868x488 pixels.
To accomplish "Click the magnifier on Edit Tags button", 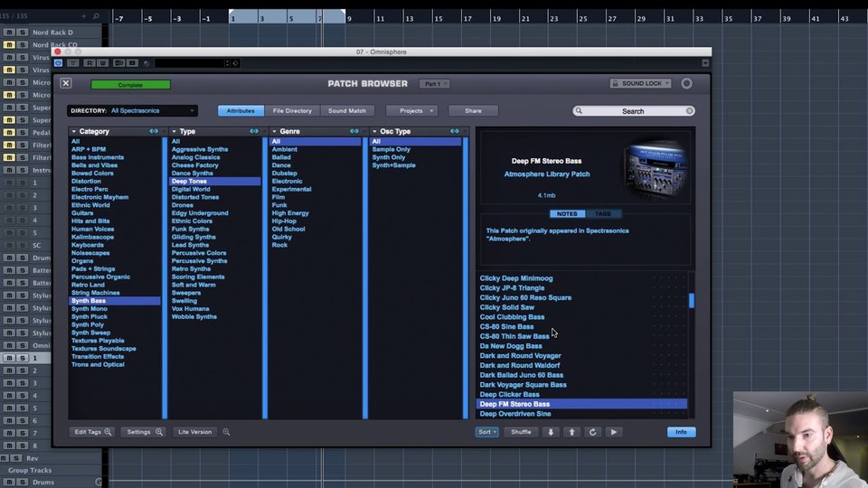I will click(108, 432).
